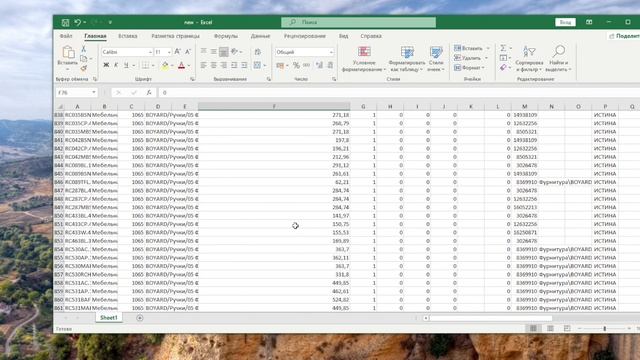This screenshot has height=360, width=640.
Task: Open the Справка help tab
Action: point(371,36)
